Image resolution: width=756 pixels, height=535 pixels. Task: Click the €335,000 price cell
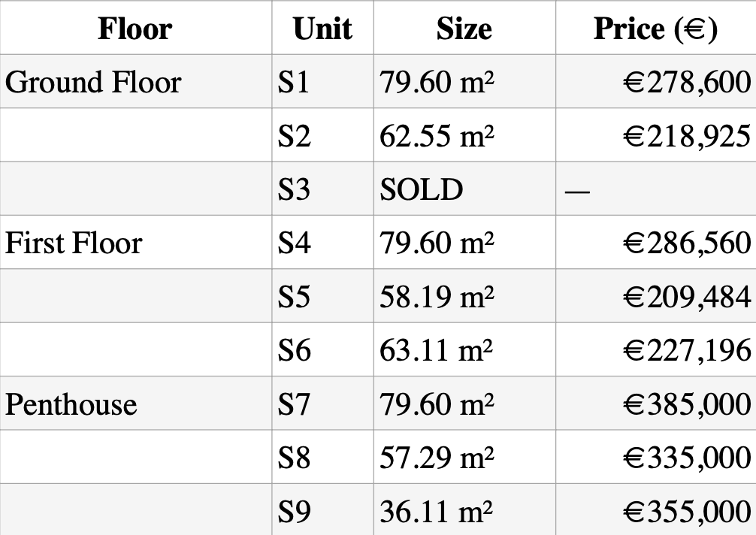coord(687,458)
